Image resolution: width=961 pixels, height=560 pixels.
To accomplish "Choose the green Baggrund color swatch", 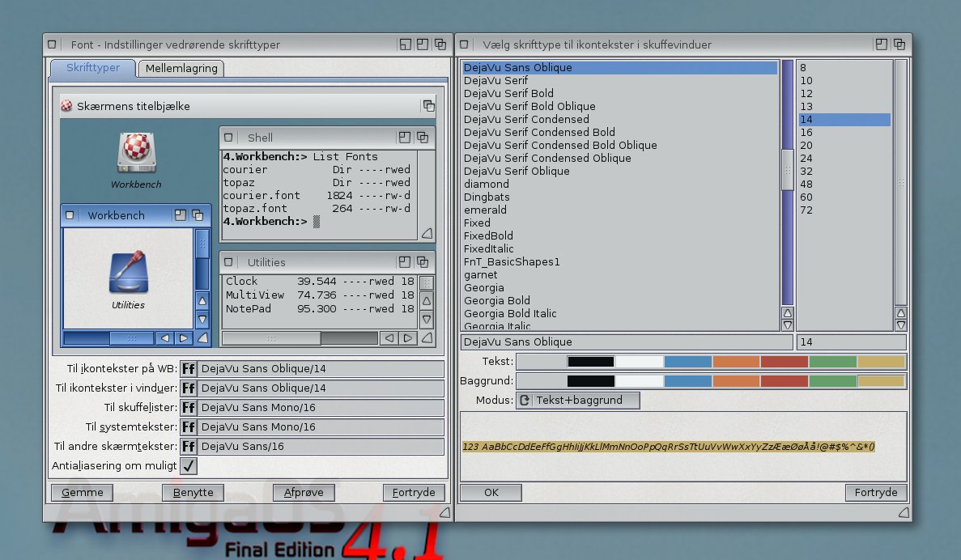I will 832,381.
